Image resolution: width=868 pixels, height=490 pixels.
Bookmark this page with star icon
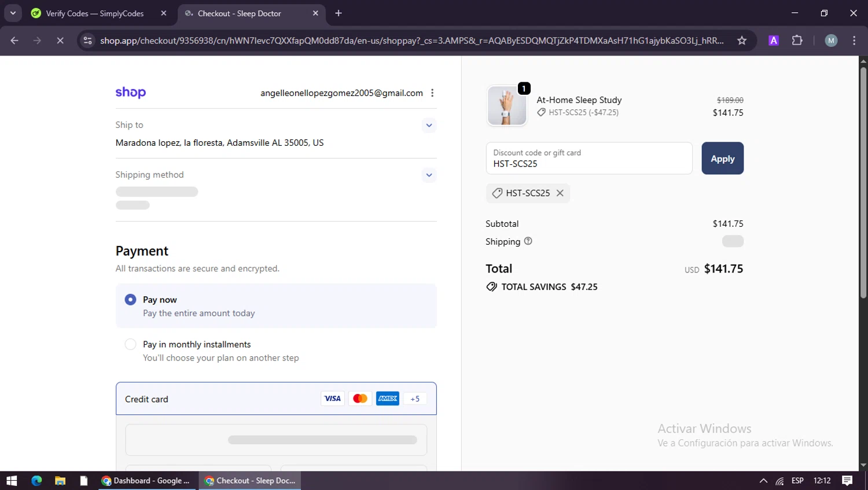pyautogui.click(x=742, y=40)
